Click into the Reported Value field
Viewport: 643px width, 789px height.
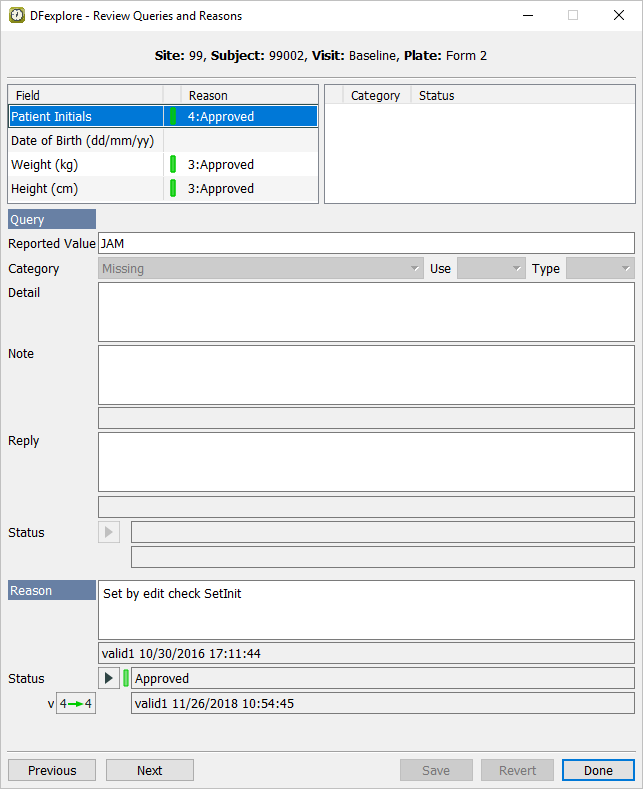[x=366, y=243]
